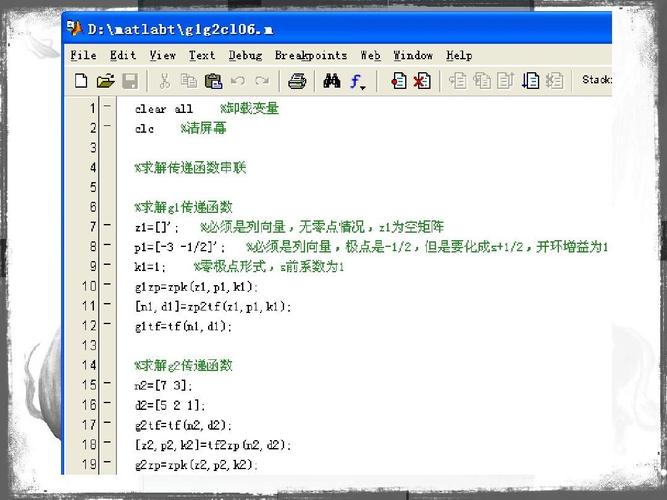Image resolution: width=667 pixels, height=500 pixels.
Task: Click the code "p1=[-3 -1/2]';" on line 8
Action: [180, 247]
